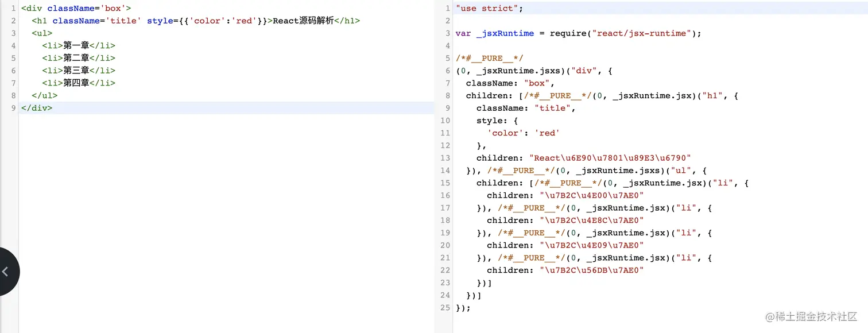Click the h1 className='title' line in source editor
868x333 pixels.
point(196,21)
